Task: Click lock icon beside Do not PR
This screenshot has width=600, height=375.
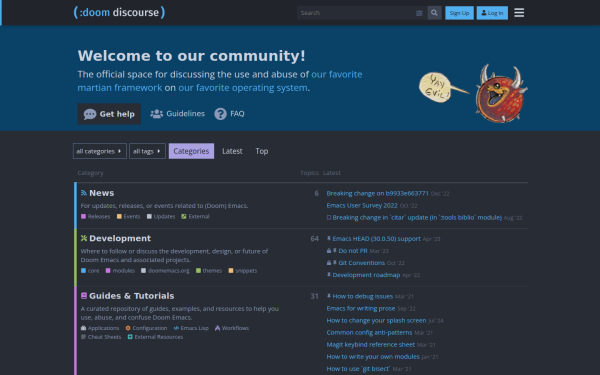Action: (329, 251)
